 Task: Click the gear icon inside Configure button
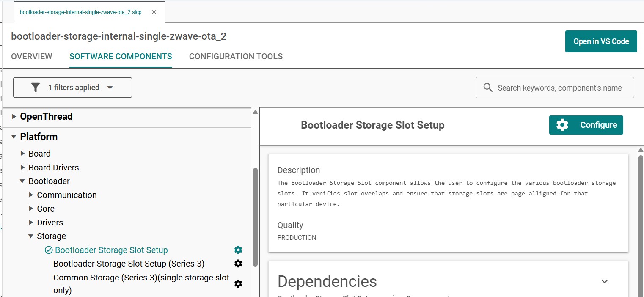(x=562, y=125)
